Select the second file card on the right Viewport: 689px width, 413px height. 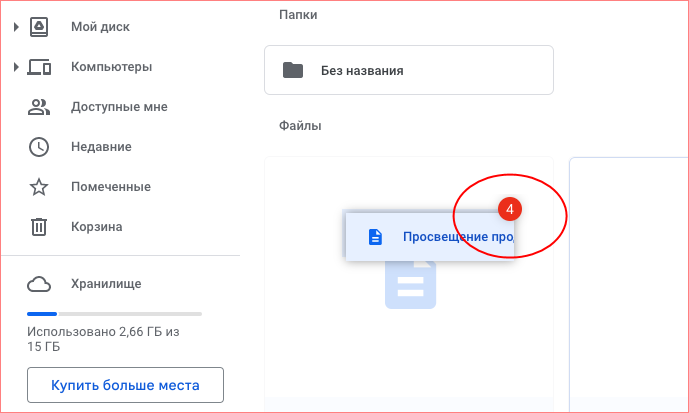629,285
